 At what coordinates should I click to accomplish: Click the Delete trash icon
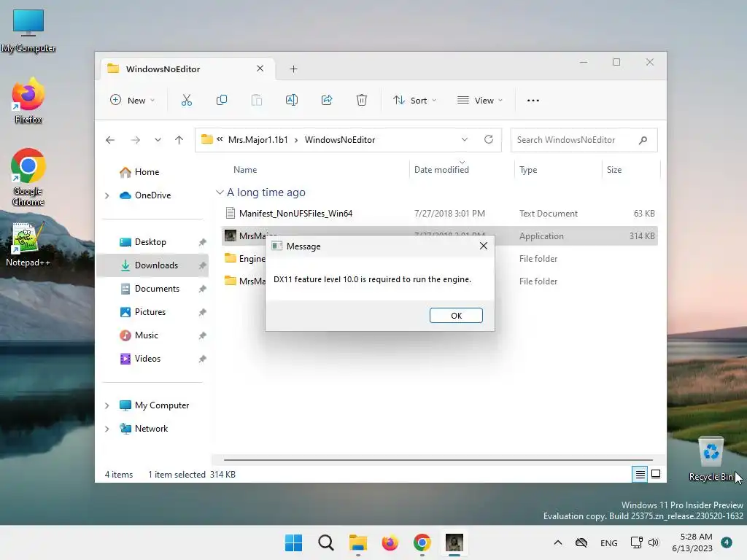tap(362, 100)
